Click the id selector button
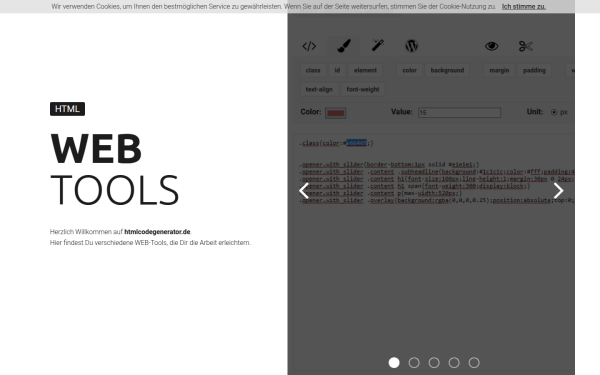Screen dimensions: 600x375 [337, 70]
